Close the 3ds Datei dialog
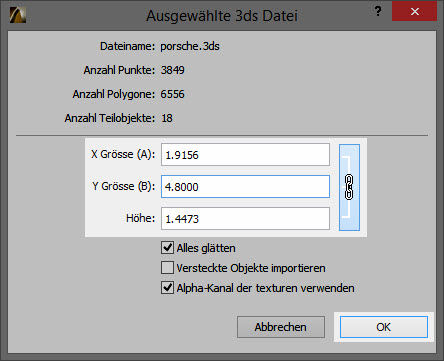The width and height of the screenshot is (444, 361). point(414,12)
